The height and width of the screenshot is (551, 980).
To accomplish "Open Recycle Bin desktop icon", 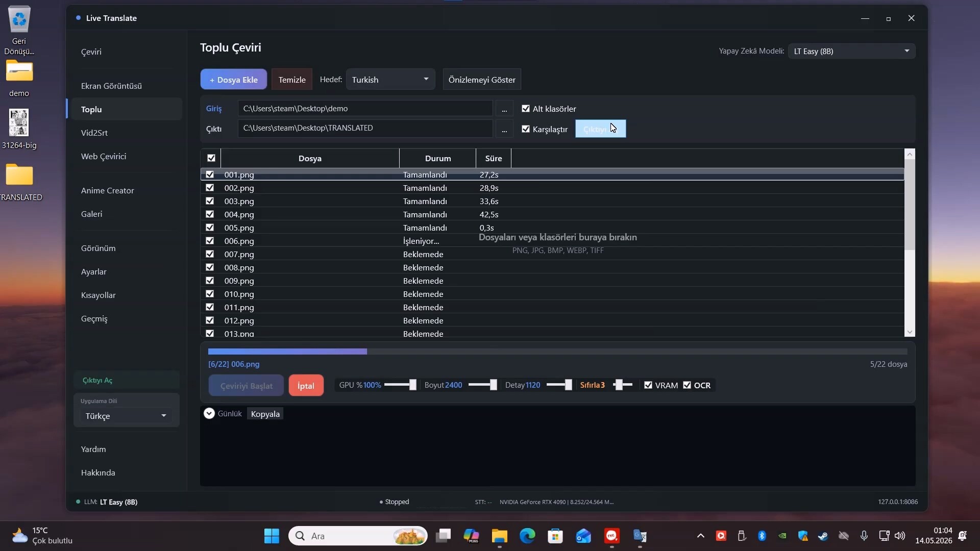I will click(x=19, y=30).
